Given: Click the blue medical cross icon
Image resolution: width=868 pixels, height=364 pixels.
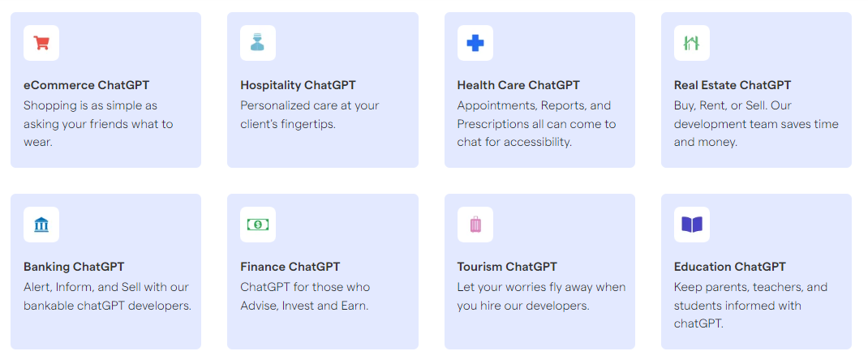Looking at the screenshot, I should (475, 43).
